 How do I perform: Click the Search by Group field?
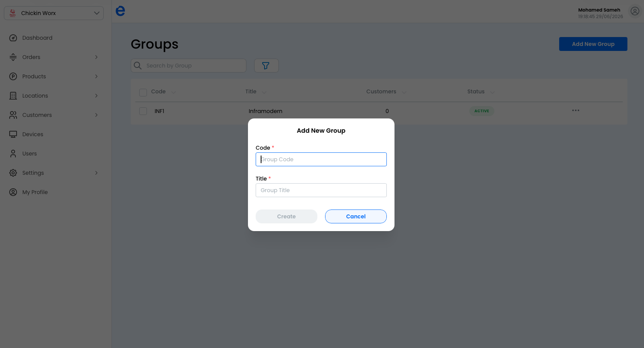(189, 66)
